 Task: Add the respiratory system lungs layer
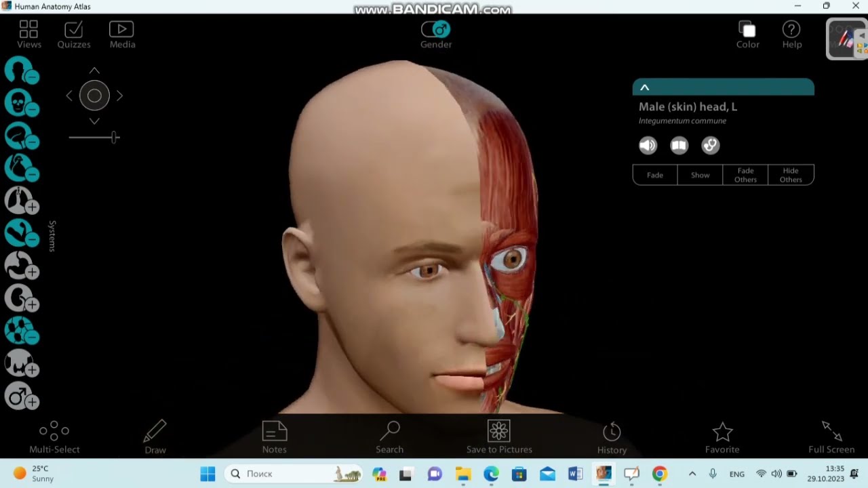(22, 201)
